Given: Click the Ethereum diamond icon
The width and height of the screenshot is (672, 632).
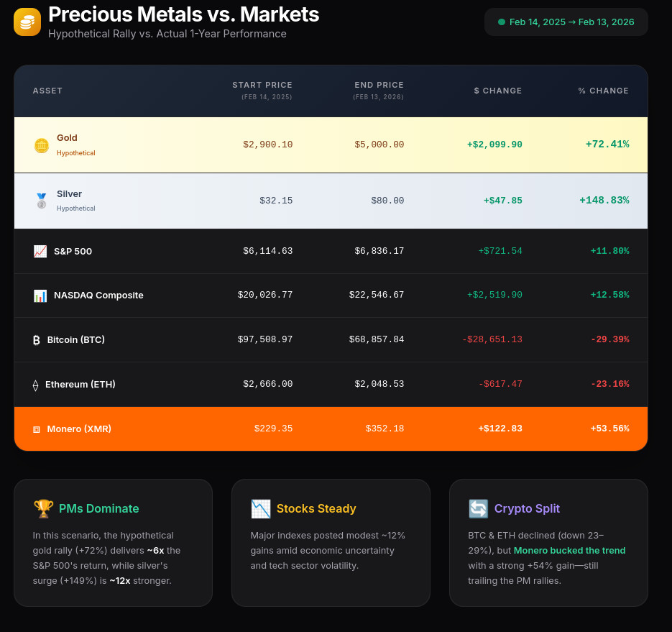Looking at the screenshot, I should coord(36,385).
